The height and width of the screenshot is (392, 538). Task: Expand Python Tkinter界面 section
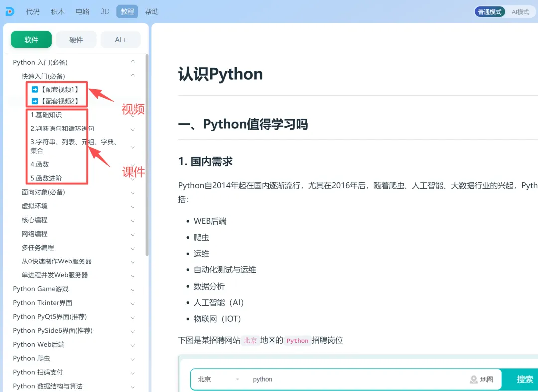(x=133, y=303)
